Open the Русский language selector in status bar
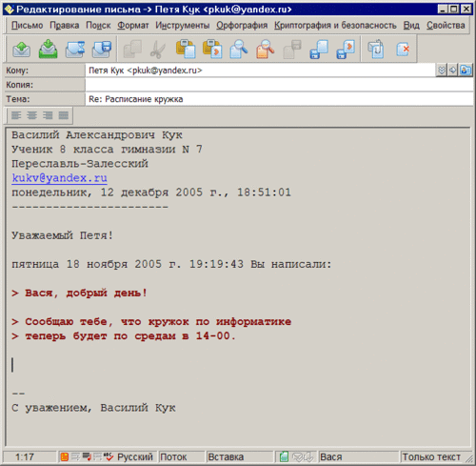 tap(135, 456)
